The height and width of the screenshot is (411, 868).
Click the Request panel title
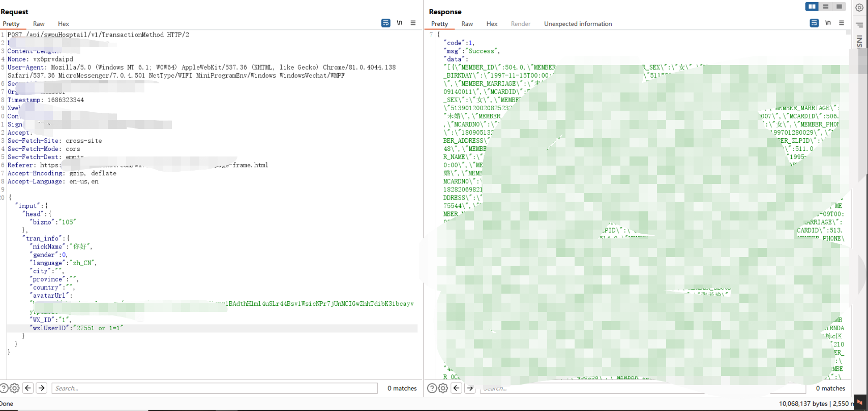click(x=14, y=12)
